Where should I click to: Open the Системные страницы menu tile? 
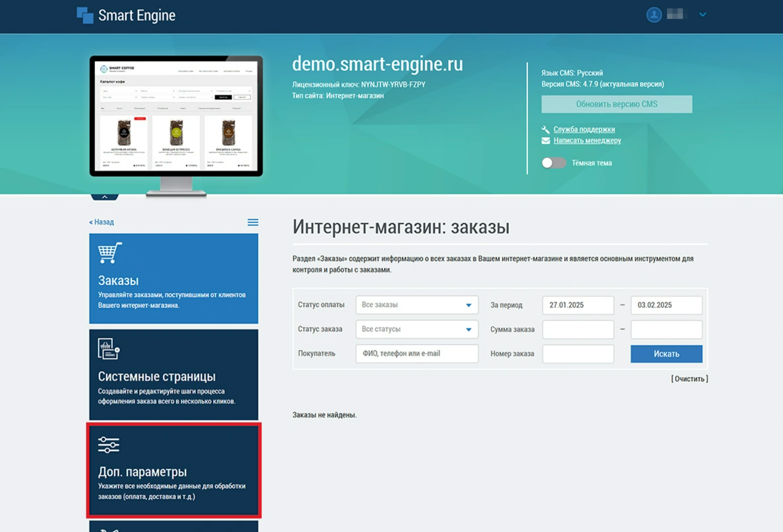coord(174,375)
